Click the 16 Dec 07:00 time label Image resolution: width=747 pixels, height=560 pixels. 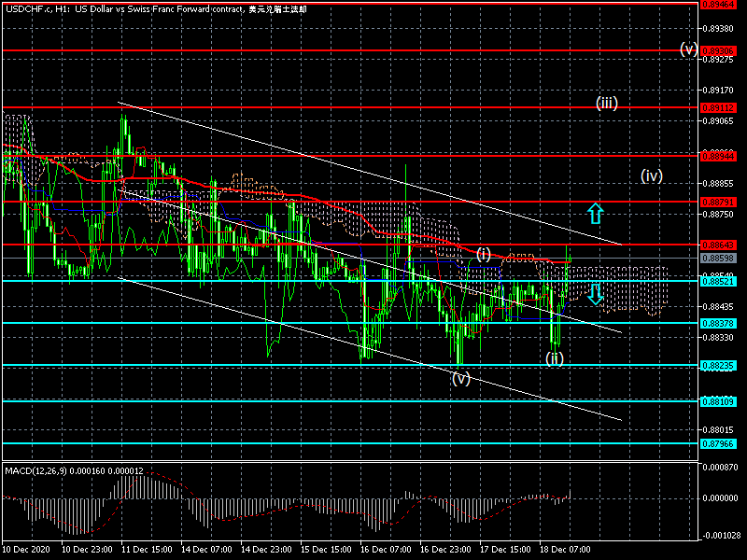385,550
